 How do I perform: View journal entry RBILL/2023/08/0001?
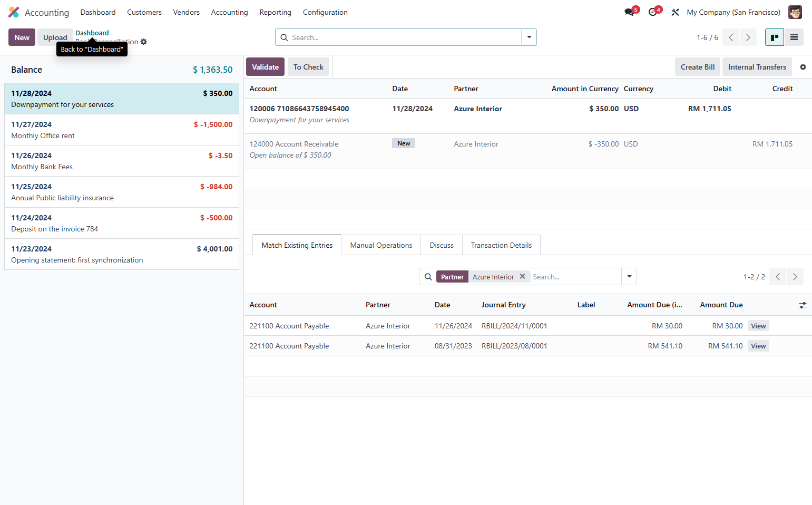point(758,346)
